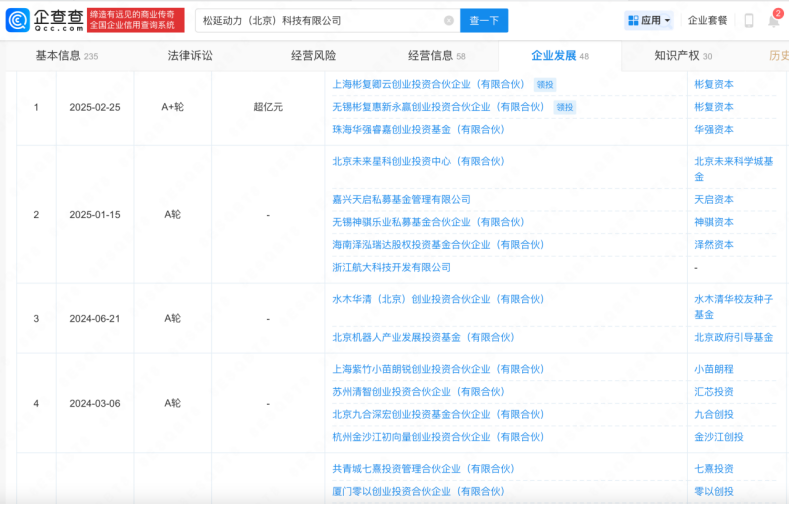Click the 九合创投 institution link
The height and width of the screenshot is (505, 790).
pyautogui.click(x=714, y=414)
